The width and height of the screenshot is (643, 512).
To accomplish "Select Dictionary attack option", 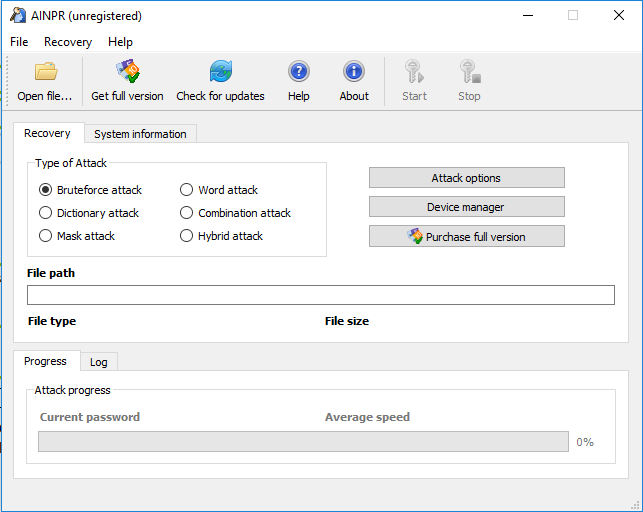I will (46, 213).
